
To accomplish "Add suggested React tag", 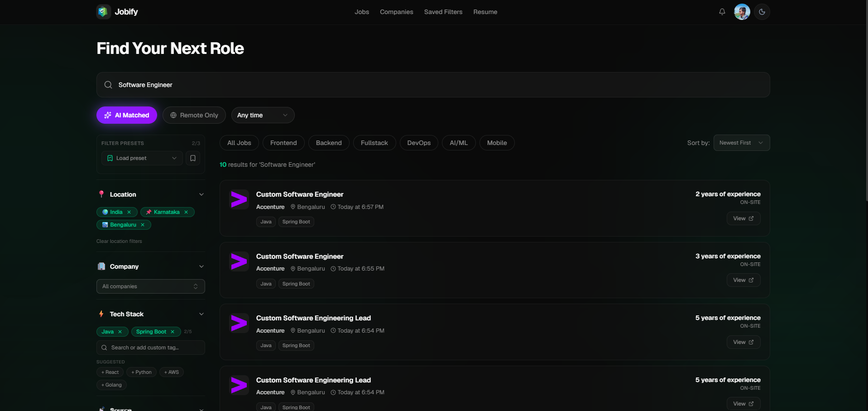I will [110, 372].
